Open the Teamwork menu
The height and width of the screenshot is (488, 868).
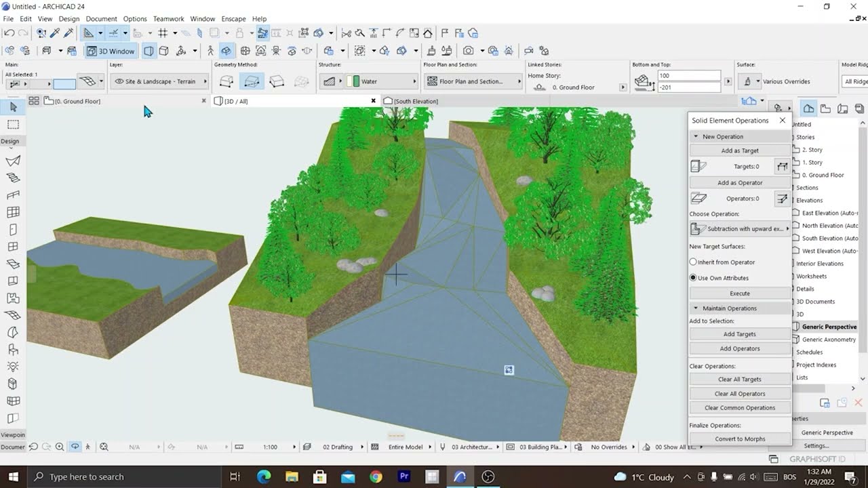[168, 19]
